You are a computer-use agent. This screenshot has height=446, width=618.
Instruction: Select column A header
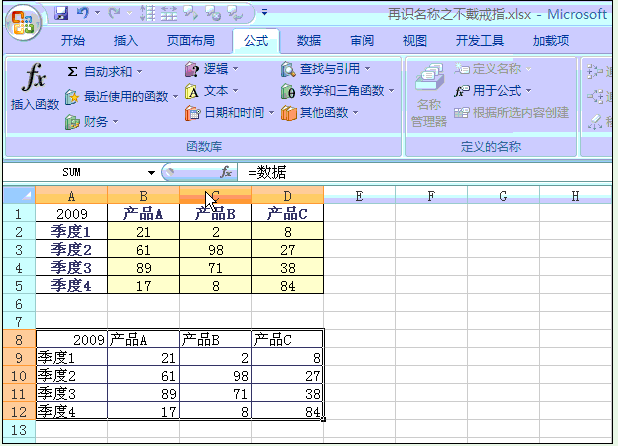[71, 196]
